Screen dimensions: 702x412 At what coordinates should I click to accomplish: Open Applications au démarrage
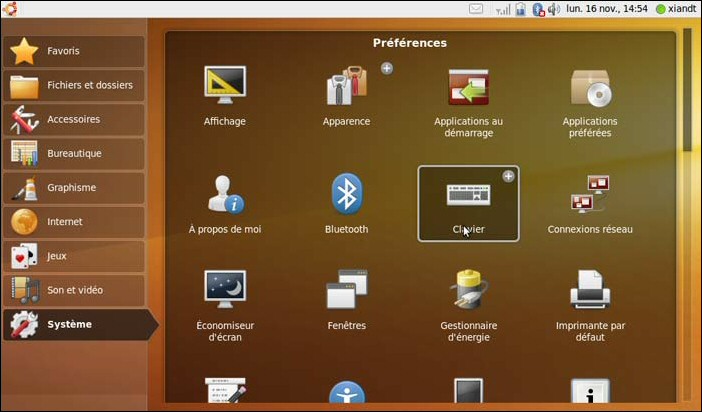(468, 102)
